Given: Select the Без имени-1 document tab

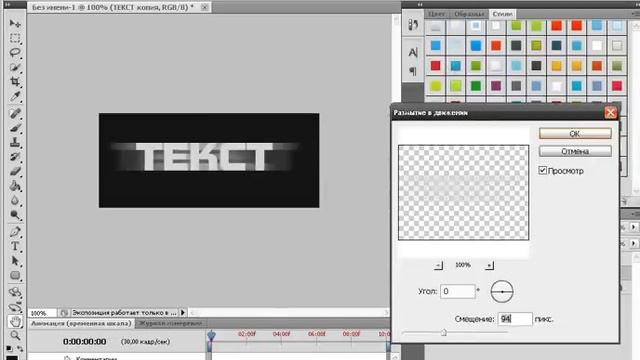Looking at the screenshot, I should [113, 7].
